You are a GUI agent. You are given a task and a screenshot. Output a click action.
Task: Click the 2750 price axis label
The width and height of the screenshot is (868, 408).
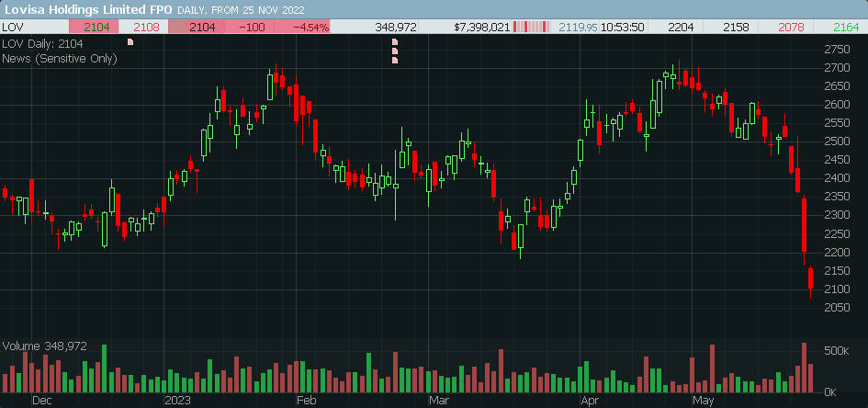(837, 50)
